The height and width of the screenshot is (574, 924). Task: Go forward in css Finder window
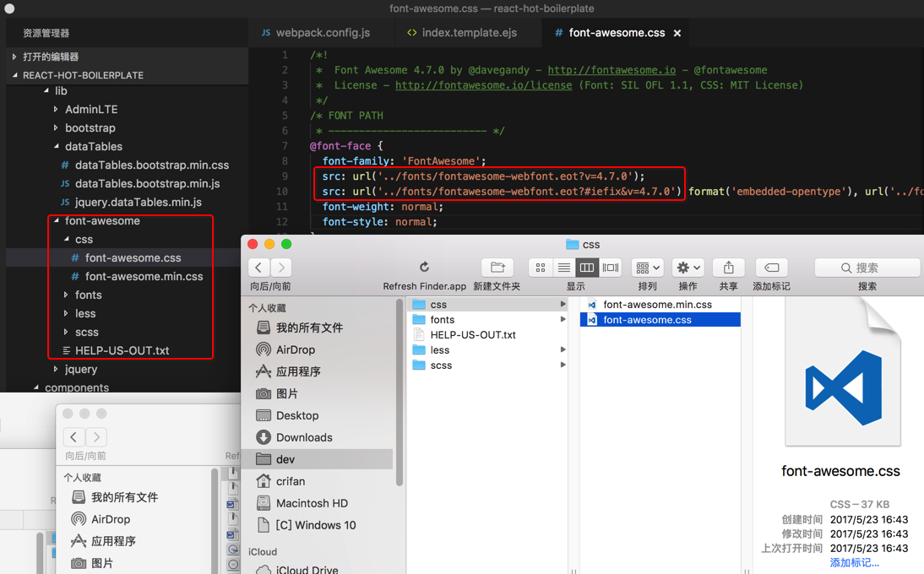click(282, 268)
